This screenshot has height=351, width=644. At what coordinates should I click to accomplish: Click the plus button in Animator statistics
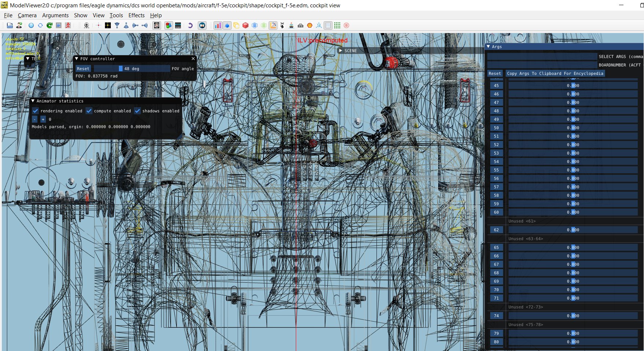pyautogui.click(x=43, y=119)
